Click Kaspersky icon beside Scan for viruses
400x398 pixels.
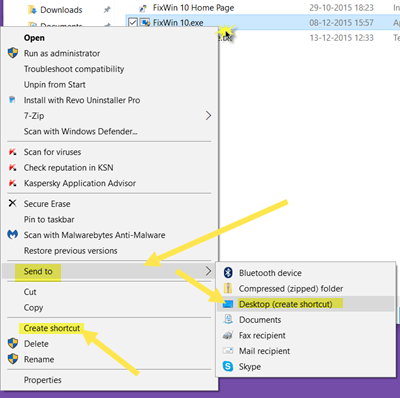coord(13,152)
